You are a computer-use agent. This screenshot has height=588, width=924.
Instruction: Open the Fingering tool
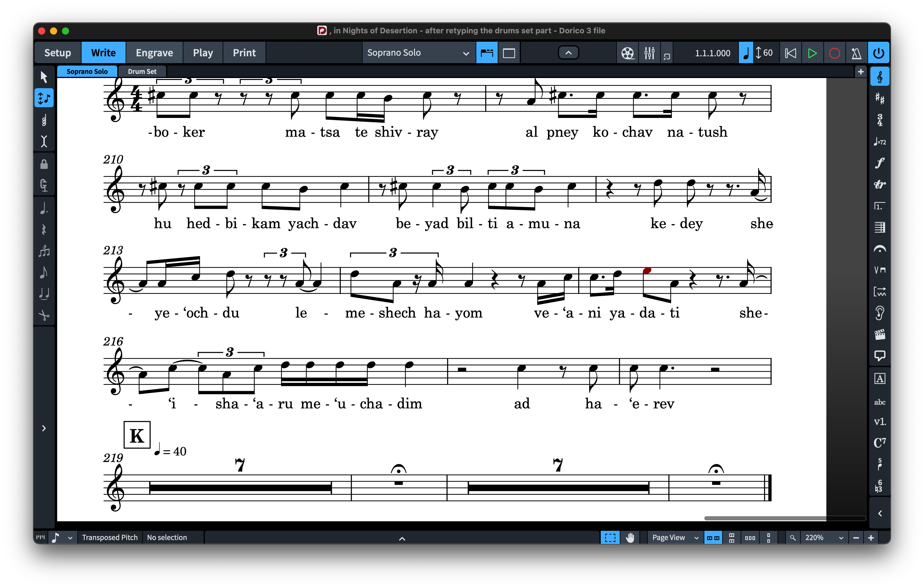pos(879,465)
